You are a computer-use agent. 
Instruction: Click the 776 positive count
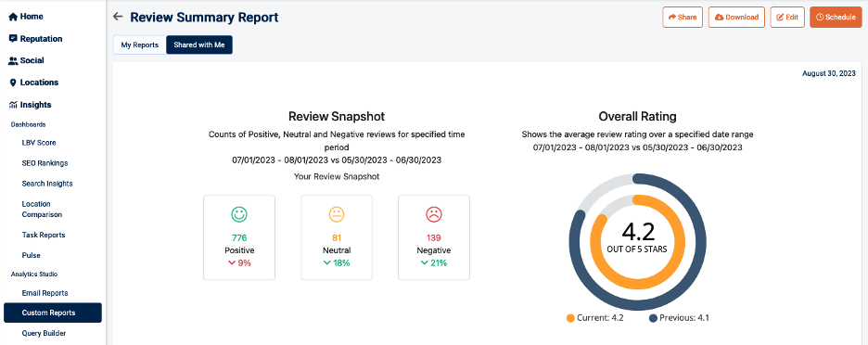tap(239, 238)
